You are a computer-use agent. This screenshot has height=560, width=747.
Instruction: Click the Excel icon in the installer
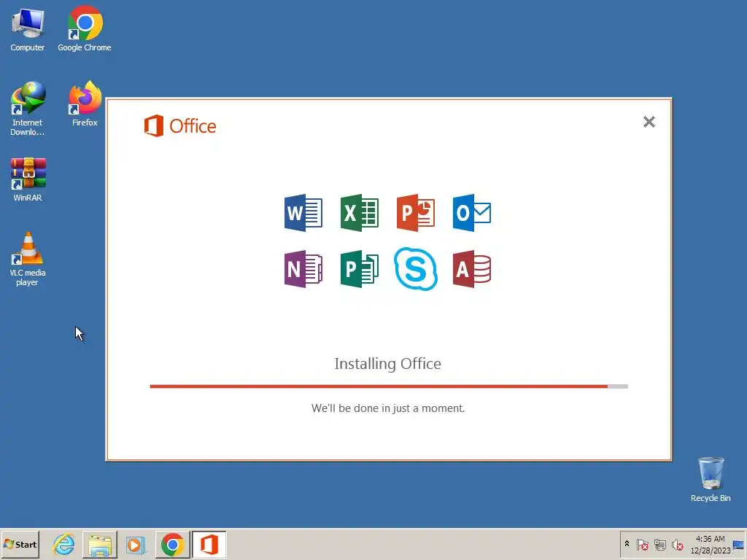[359, 213]
